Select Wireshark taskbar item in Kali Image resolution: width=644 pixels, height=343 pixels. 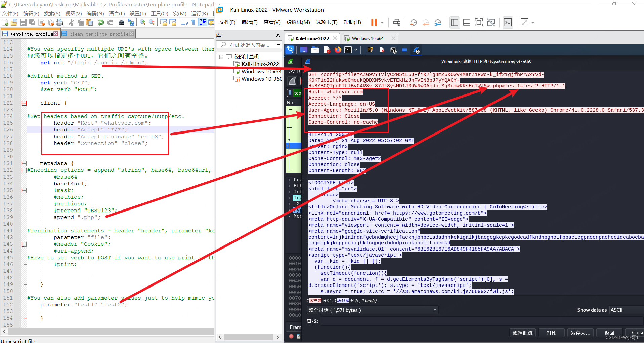coord(417,50)
